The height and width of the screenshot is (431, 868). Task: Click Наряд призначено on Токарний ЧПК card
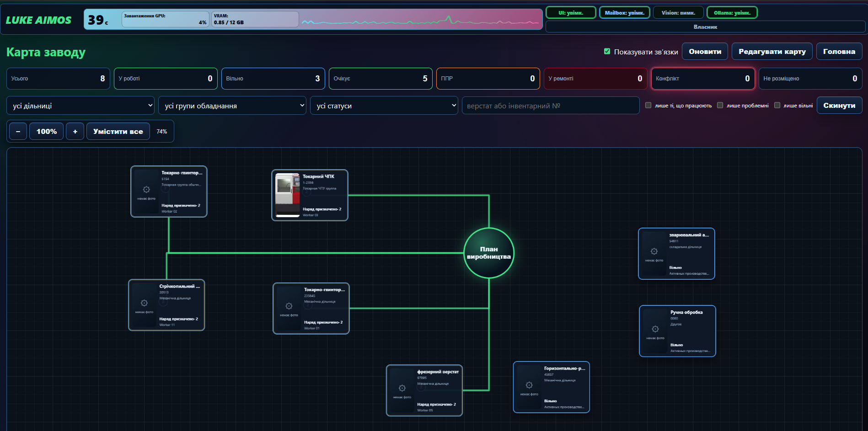(322, 209)
